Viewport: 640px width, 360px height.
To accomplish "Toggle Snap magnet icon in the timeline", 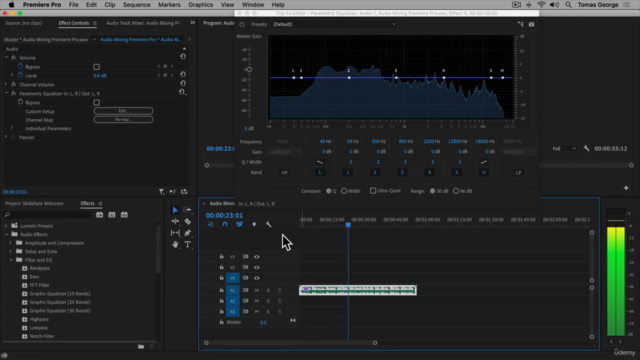I will click(x=225, y=224).
